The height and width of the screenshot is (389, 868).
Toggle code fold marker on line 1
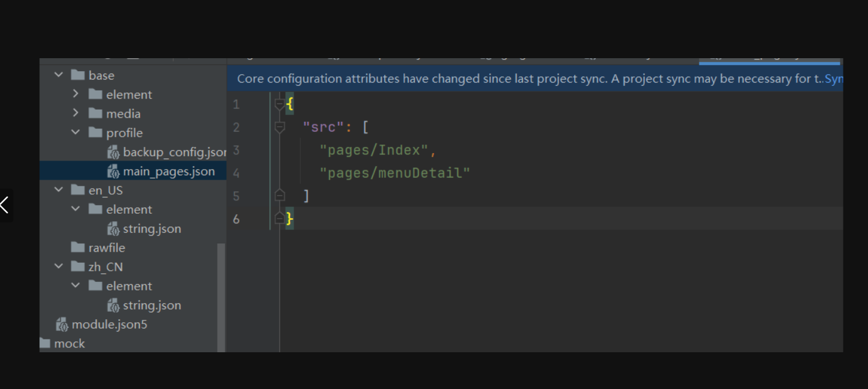[280, 105]
